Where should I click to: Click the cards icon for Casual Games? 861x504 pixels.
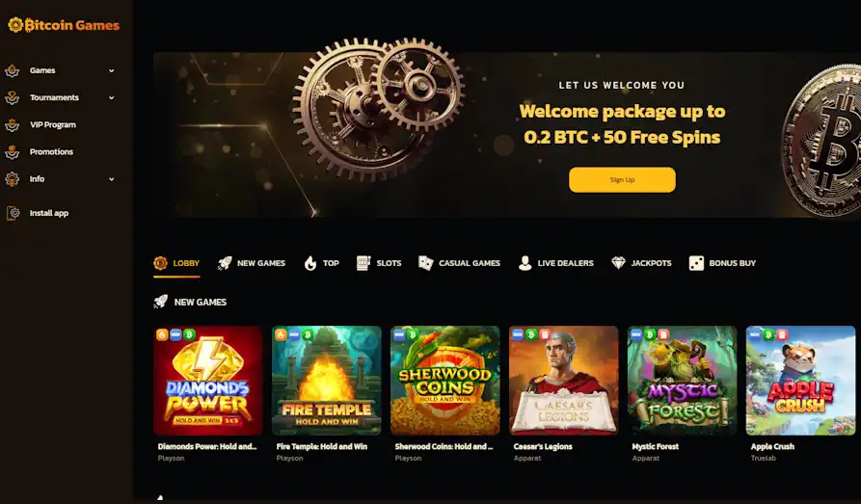425,263
